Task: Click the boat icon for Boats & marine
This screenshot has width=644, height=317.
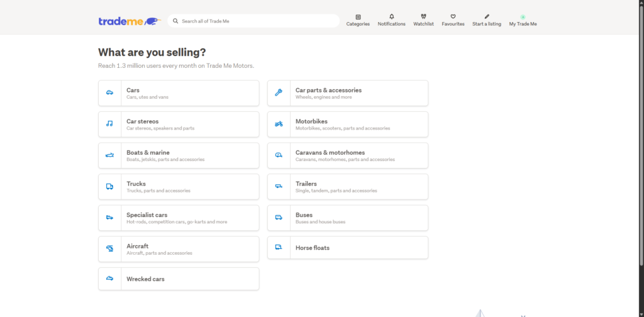Action: coord(109,155)
